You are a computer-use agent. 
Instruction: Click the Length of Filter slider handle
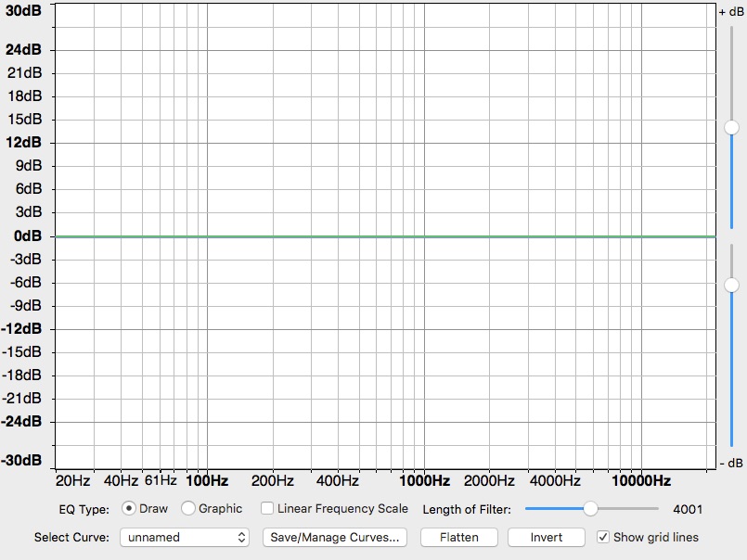pyautogui.click(x=590, y=509)
